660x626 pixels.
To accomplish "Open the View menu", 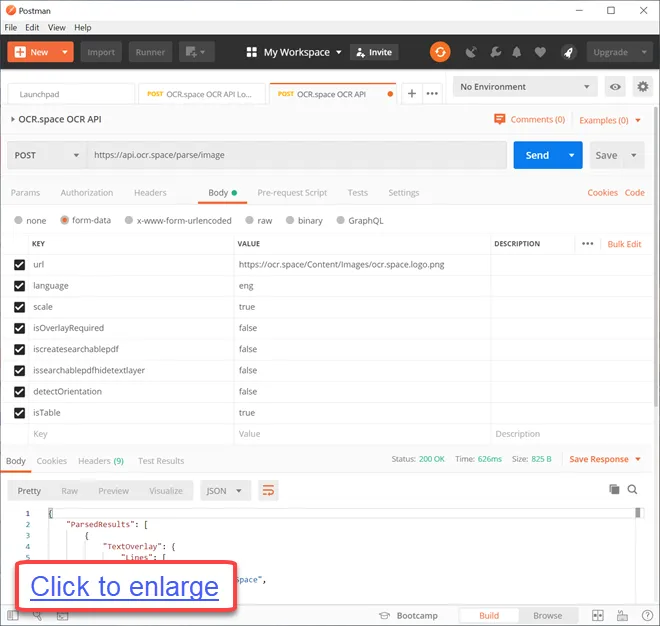I will coord(56,28).
